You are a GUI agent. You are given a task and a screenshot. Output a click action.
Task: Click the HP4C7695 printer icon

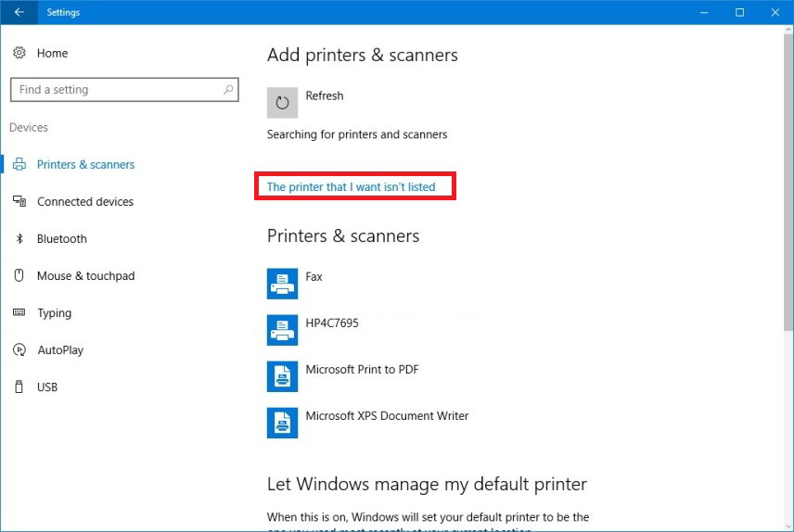tap(282, 330)
